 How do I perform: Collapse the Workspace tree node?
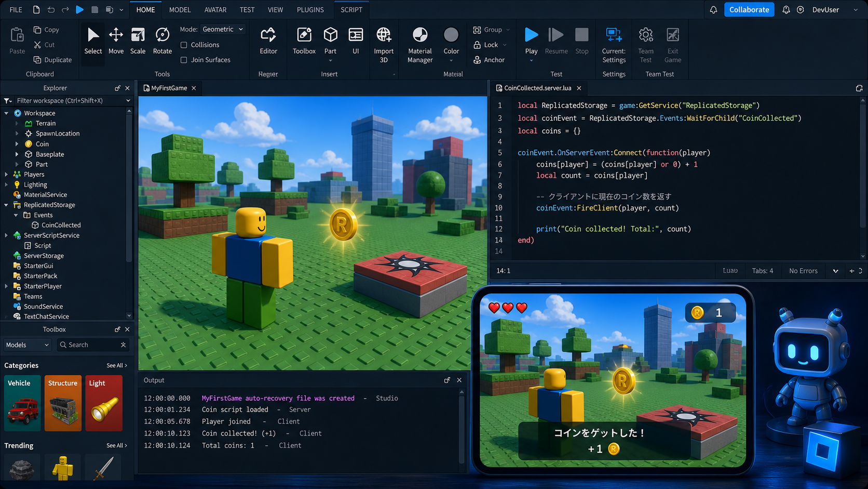point(6,113)
